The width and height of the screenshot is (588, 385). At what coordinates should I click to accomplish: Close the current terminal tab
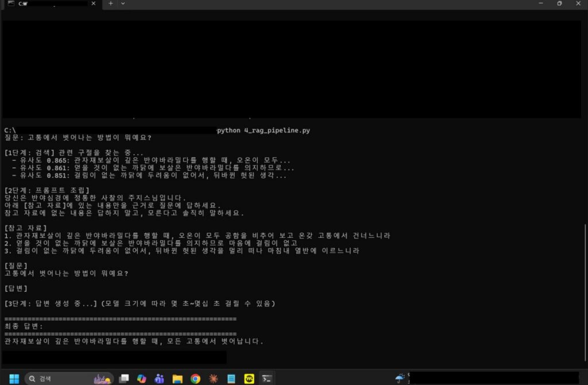(94, 3)
